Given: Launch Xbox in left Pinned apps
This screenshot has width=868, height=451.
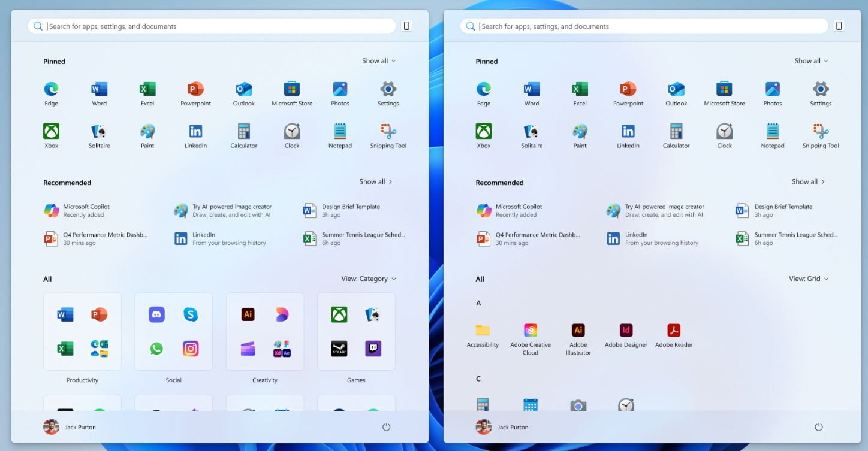Looking at the screenshot, I should (51, 135).
